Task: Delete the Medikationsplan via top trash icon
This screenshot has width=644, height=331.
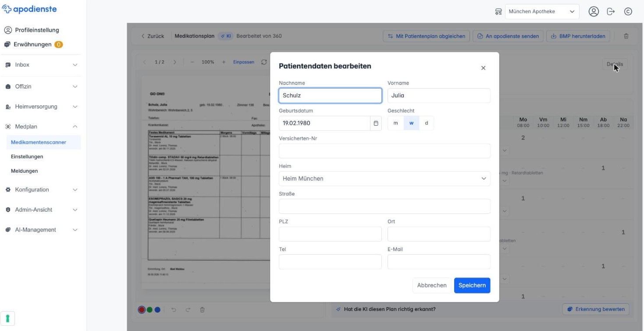Action: [x=626, y=36]
